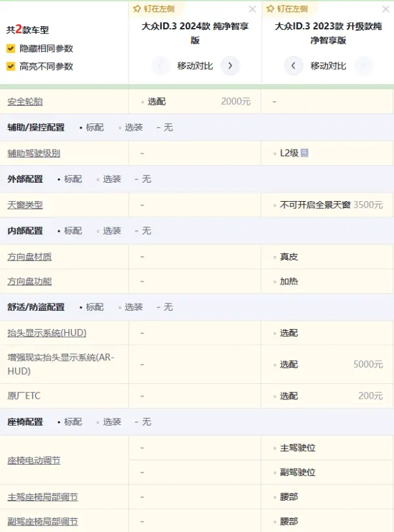
Task: Select the 内部配置 section header
Action: [25, 230]
